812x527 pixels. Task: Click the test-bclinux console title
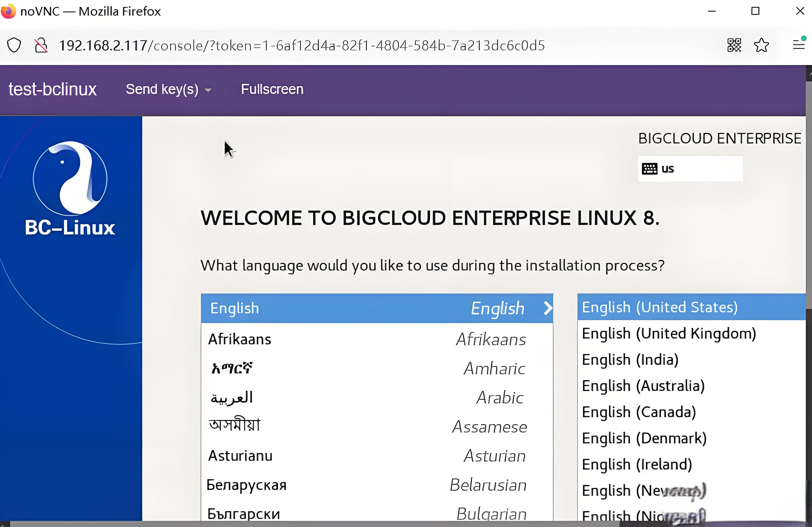[52, 89]
